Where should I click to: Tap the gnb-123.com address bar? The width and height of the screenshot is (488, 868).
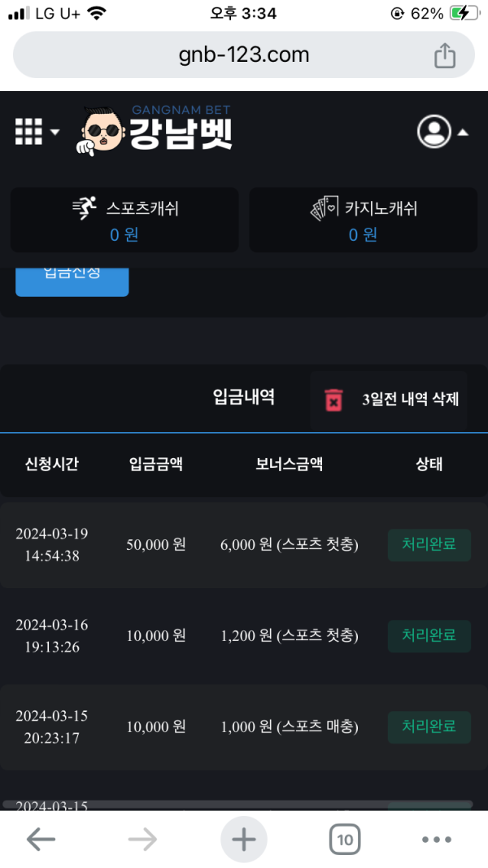(244, 55)
